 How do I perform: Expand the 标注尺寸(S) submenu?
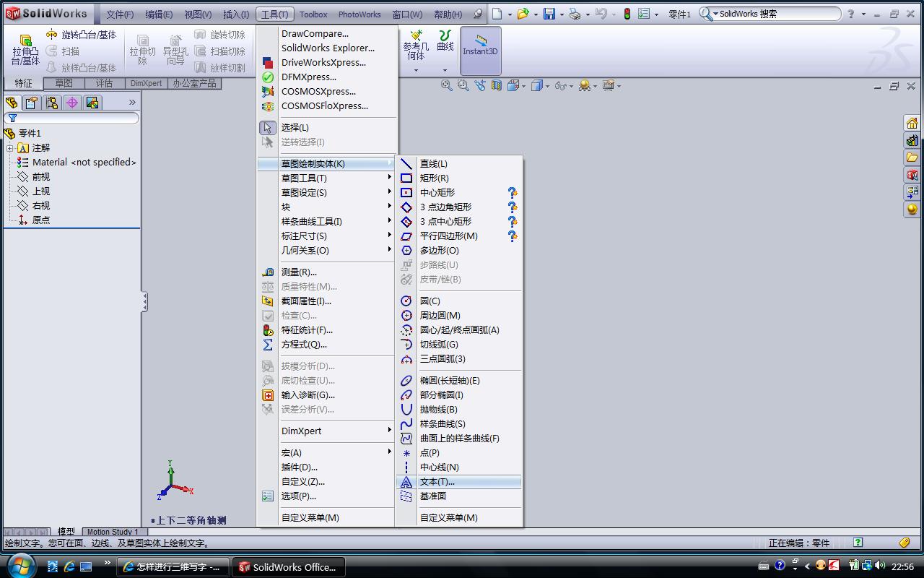[x=326, y=236]
